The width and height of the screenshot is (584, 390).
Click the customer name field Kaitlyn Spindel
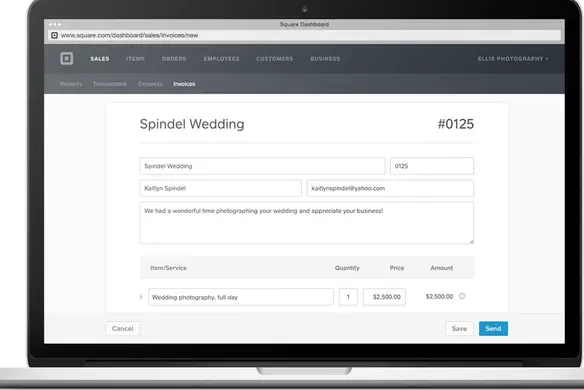click(x=220, y=188)
